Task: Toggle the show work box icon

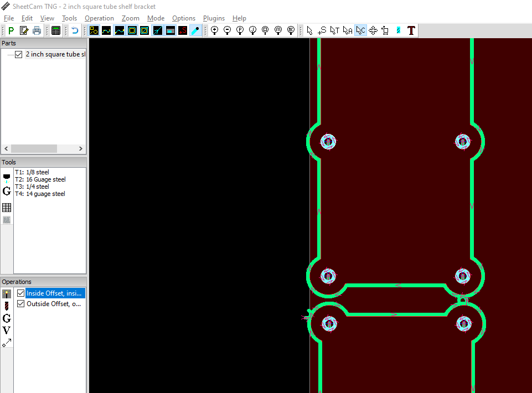Action: [x=144, y=30]
